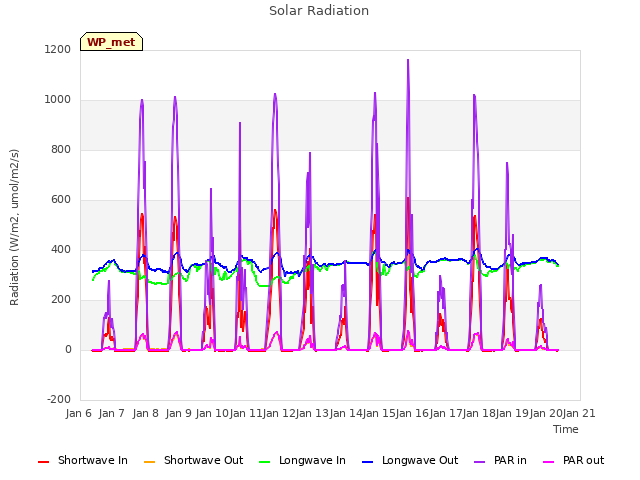Click the -200 y-axis tick label
The width and height of the screenshot is (640, 480).
[x=59, y=399]
